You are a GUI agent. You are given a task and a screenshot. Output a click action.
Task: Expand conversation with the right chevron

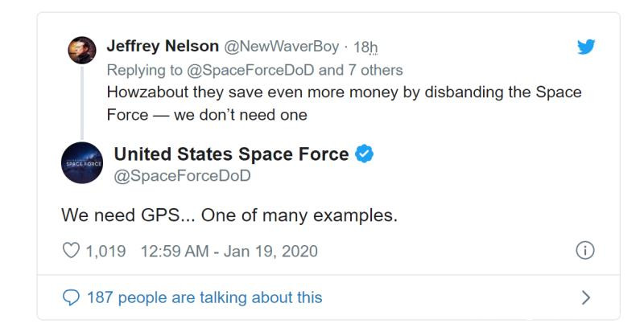click(586, 297)
